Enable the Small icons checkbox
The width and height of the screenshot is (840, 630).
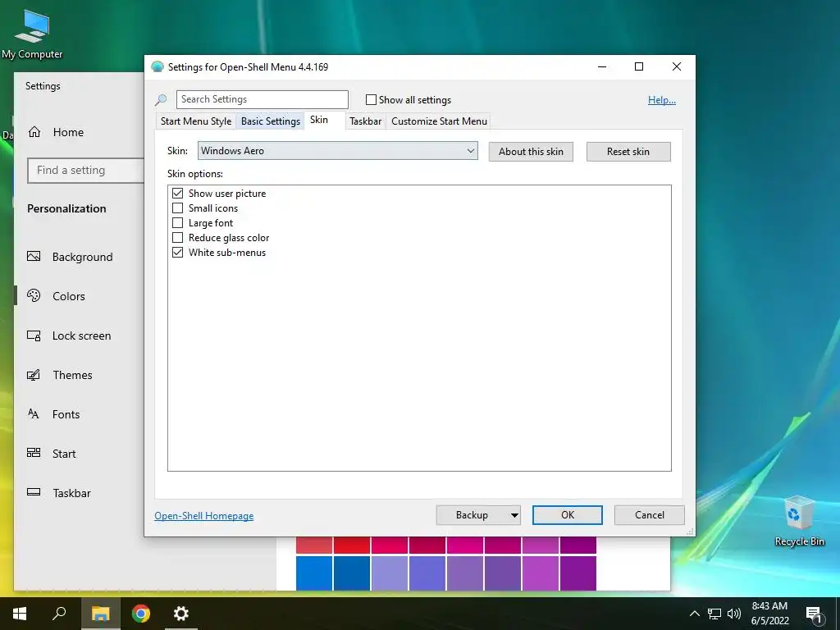point(177,208)
